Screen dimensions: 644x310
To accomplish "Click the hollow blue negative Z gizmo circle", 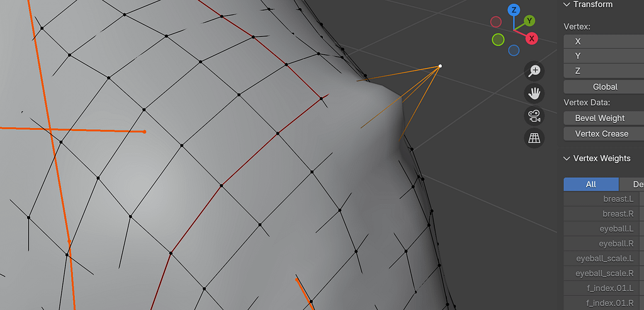I will (514, 50).
